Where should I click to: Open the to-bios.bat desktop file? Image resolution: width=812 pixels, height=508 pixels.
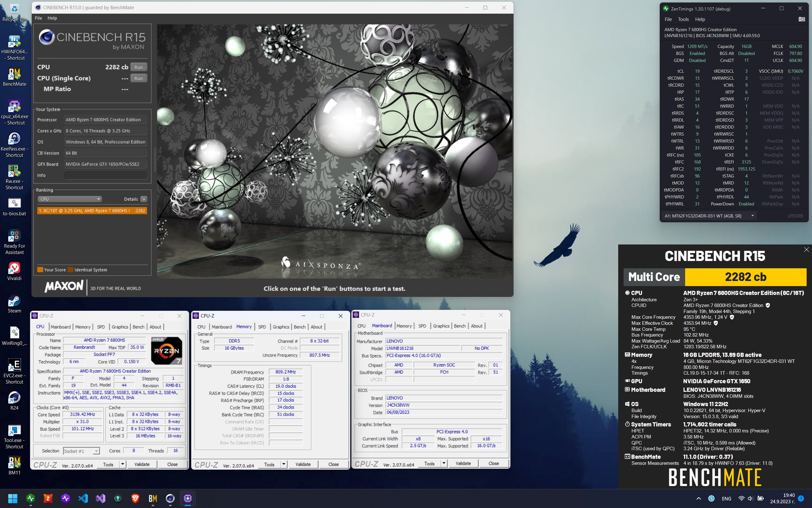coord(14,207)
